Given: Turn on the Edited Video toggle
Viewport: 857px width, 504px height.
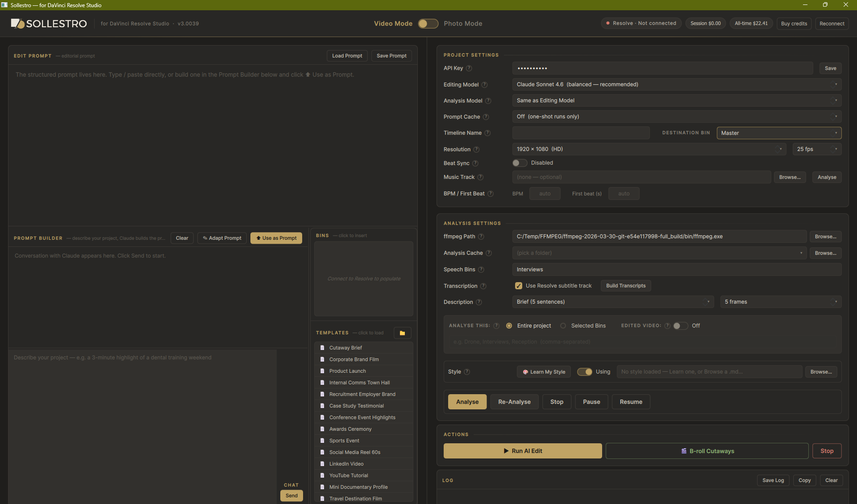Looking at the screenshot, I should (x=680, y=326).
